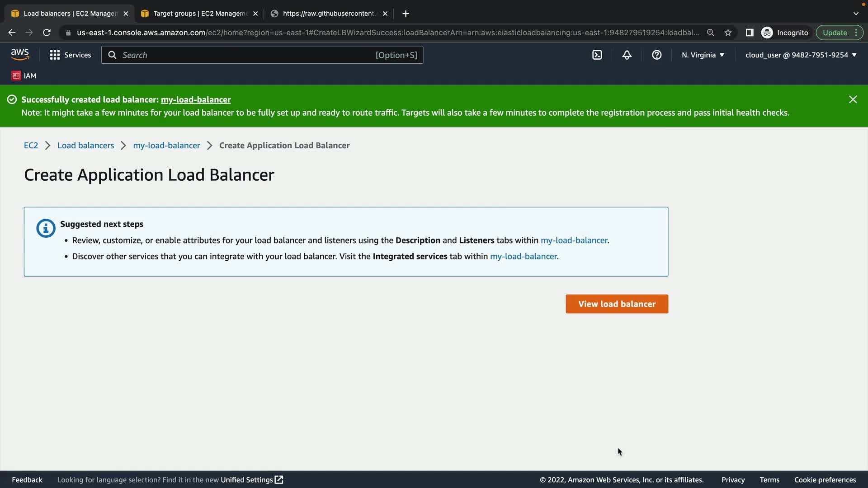Bookmark this page with the star icon
Image resolution: width=868 pixels, height=488 pixels.
(x=728, y=33)
